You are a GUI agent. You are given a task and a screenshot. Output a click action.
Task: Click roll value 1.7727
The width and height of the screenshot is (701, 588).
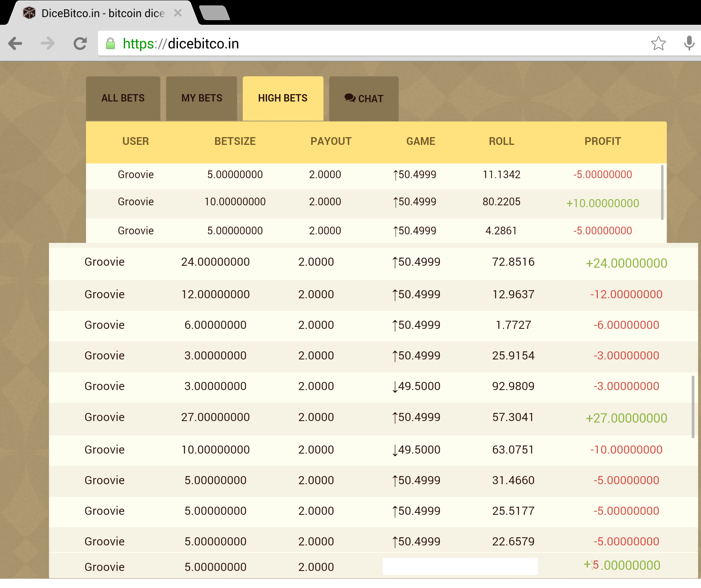513,325
